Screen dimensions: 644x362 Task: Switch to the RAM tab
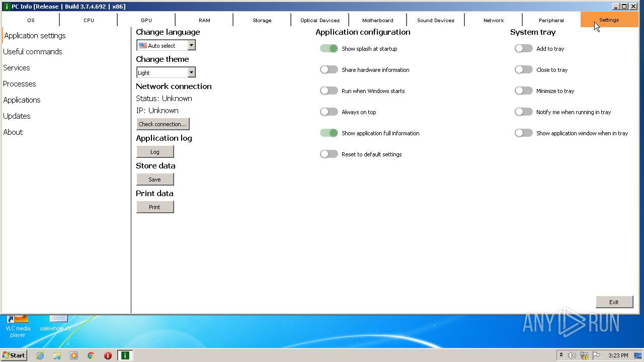click(x=204, y=20)
